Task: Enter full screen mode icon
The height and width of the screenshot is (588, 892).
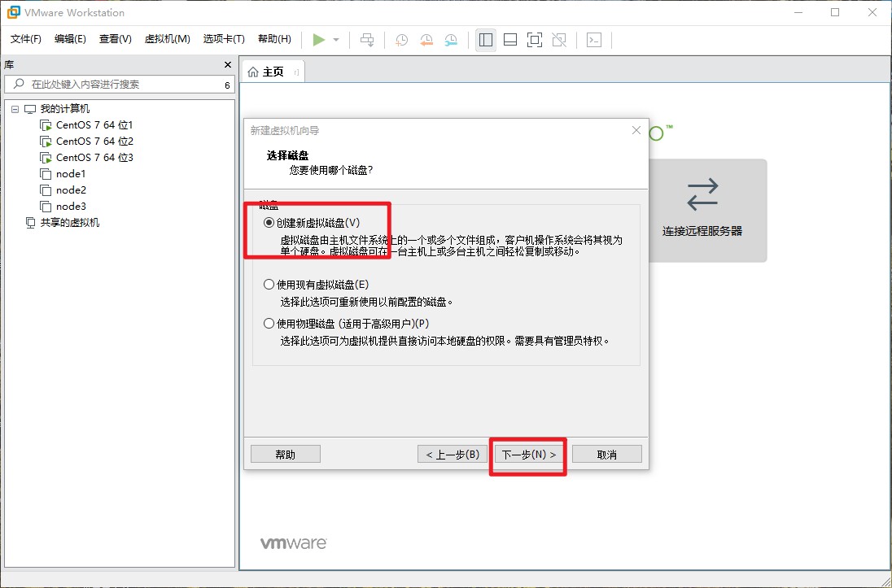Action: click(x=535, y=40)
